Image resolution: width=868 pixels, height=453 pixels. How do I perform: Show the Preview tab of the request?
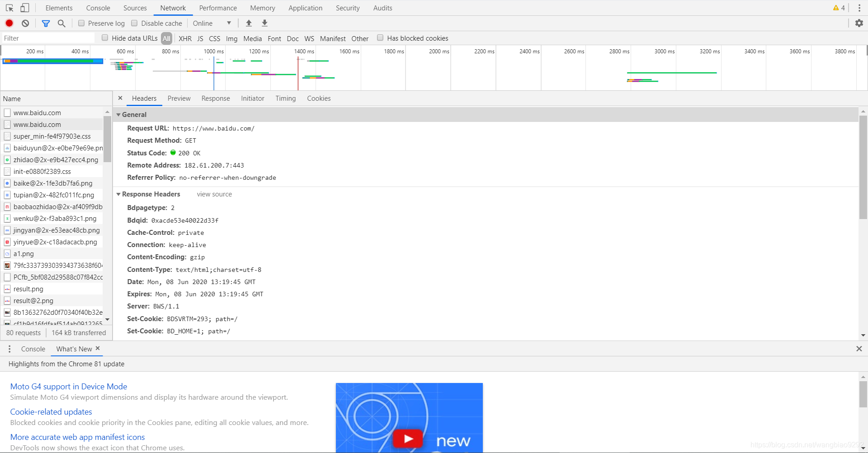[x=179, y=98]
